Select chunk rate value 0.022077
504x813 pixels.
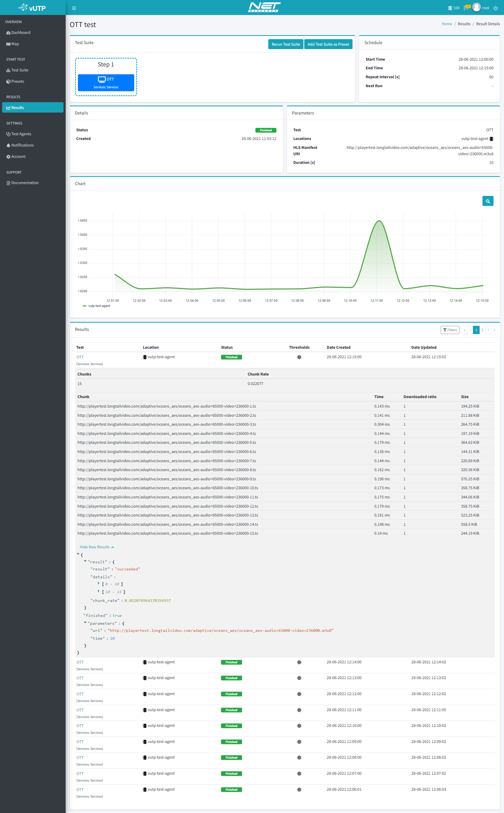(255, 383)
